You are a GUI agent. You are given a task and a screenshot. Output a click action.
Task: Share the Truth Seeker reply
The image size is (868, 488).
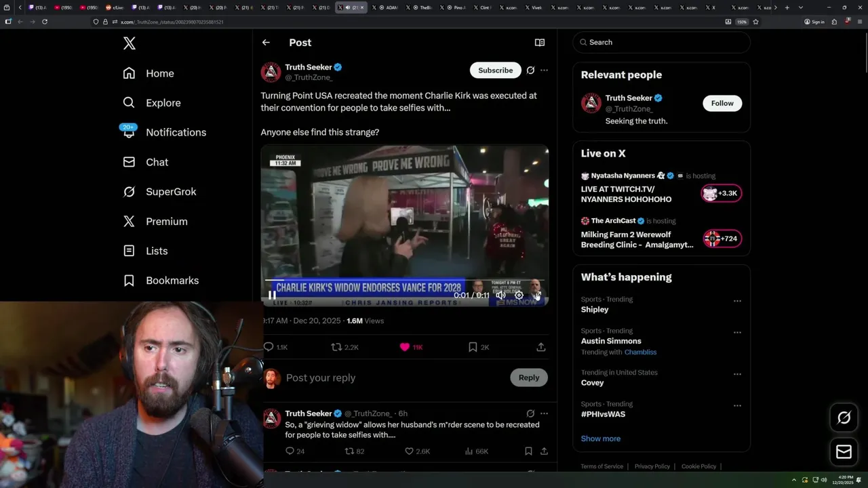(x=544, y=451)
